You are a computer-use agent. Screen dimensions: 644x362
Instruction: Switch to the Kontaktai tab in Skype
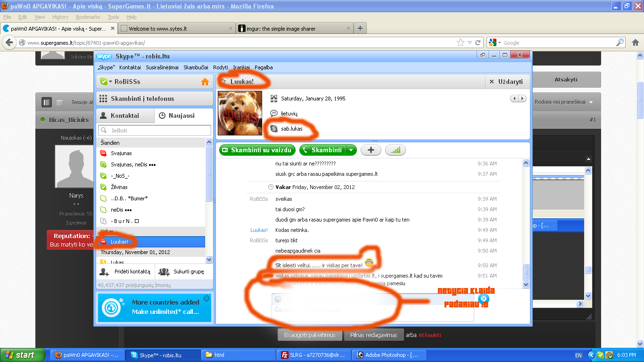pos(125,115)
